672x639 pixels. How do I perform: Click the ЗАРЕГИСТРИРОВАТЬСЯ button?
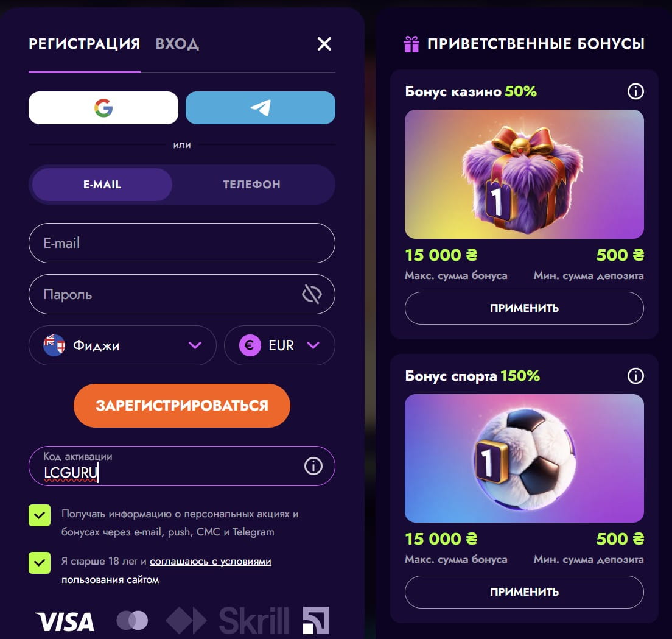(182, 405)
